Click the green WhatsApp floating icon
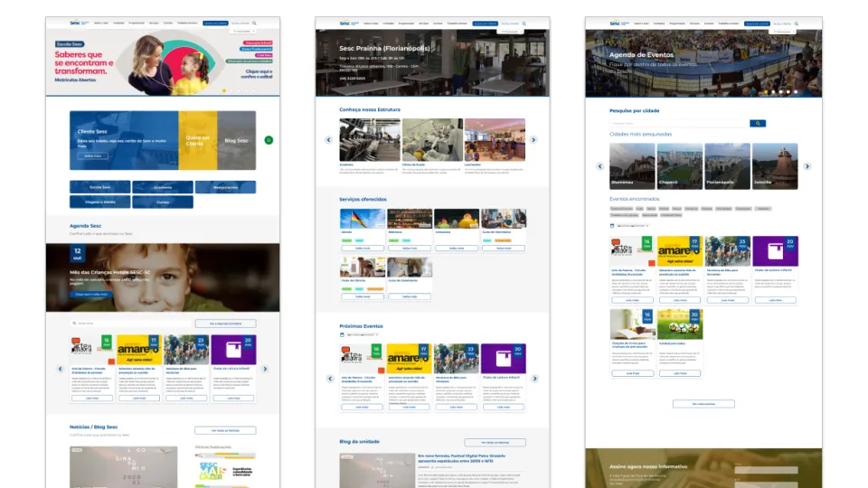 269,140
